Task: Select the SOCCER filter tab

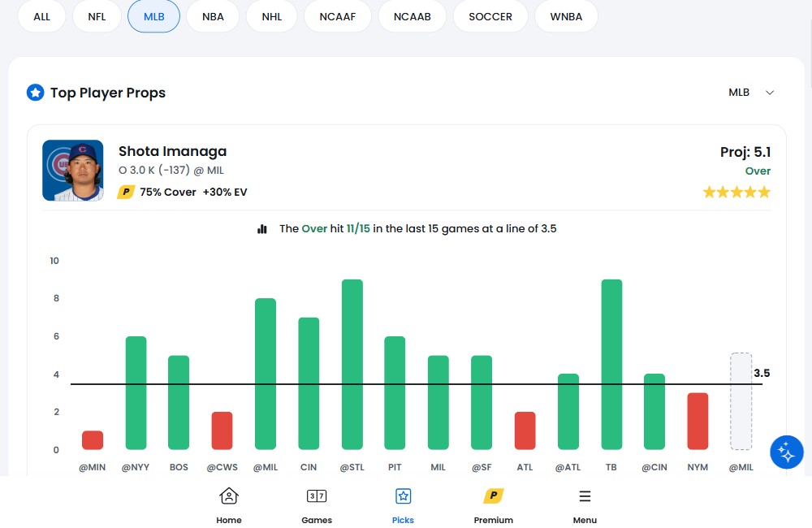Action: 490,16
